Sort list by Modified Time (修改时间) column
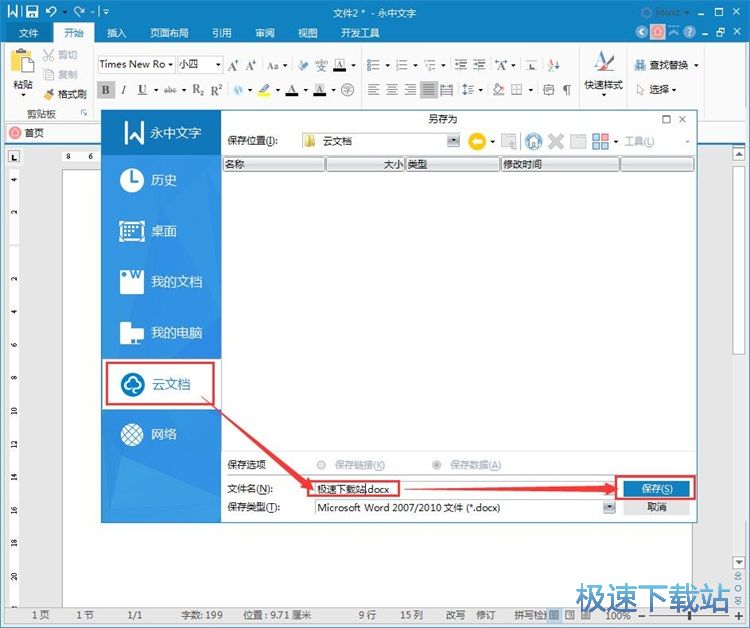The width and height of the screenshot is (750, 628). (x=560, y=164)
